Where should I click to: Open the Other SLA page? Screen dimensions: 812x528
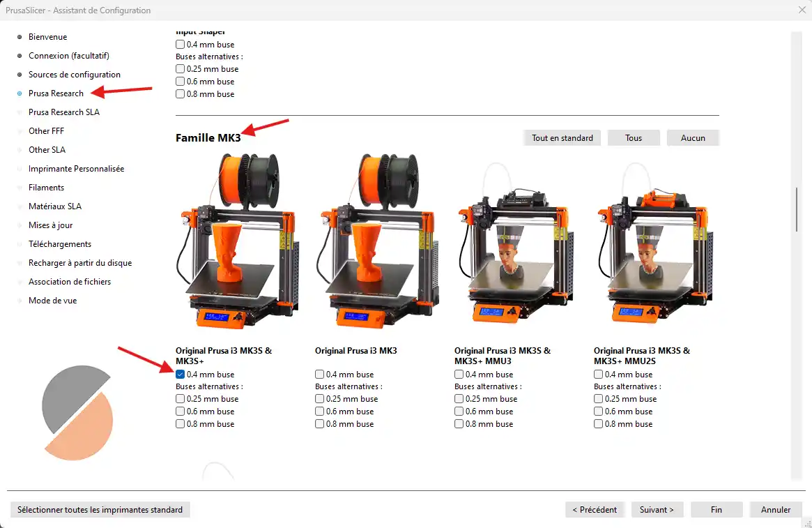pos(47,150)
